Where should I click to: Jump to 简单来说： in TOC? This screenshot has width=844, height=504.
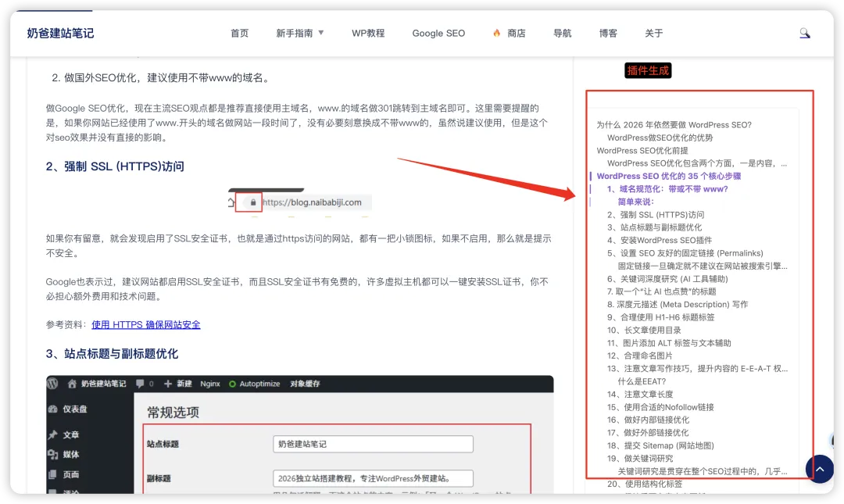click(635, 202)
